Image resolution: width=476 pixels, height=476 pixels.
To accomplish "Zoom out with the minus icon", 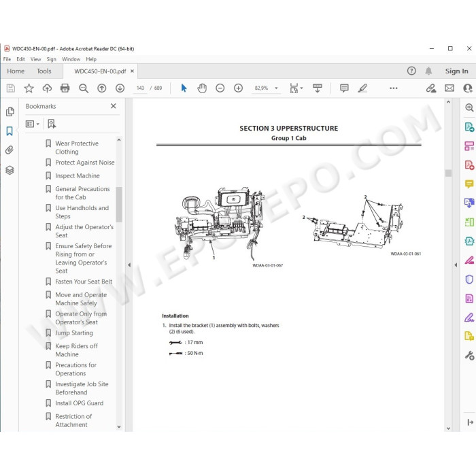I will point(220,88).
